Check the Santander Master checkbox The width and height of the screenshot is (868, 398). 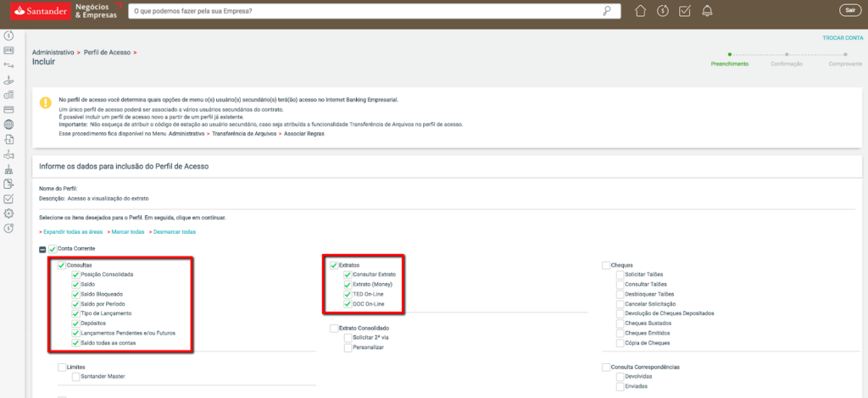[75, 376]
